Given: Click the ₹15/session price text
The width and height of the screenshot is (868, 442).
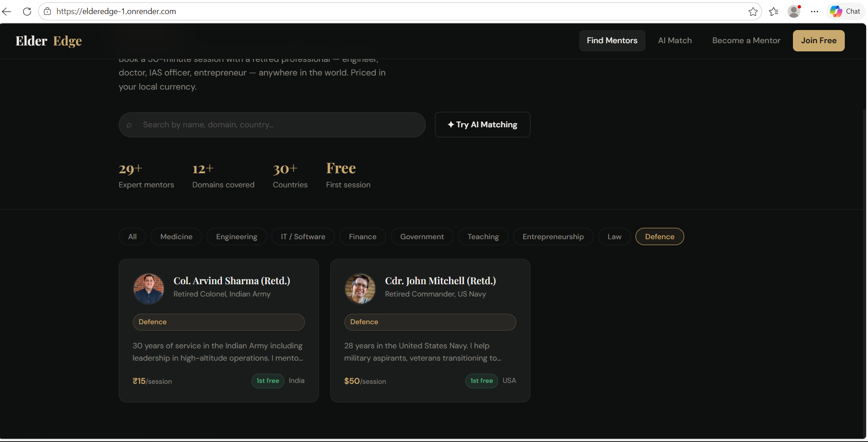Looking at the screenshot, I should 152,381.
